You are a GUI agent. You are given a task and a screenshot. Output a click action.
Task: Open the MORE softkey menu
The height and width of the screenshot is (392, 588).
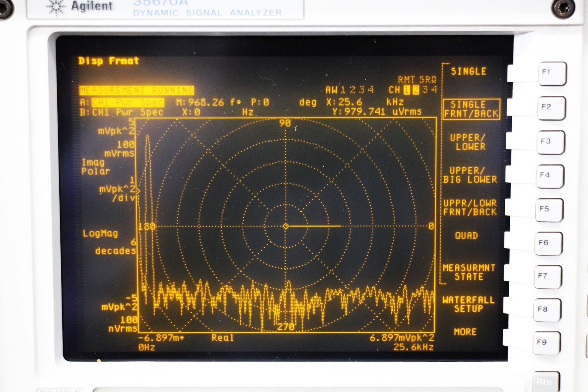(x=465, y=332)
